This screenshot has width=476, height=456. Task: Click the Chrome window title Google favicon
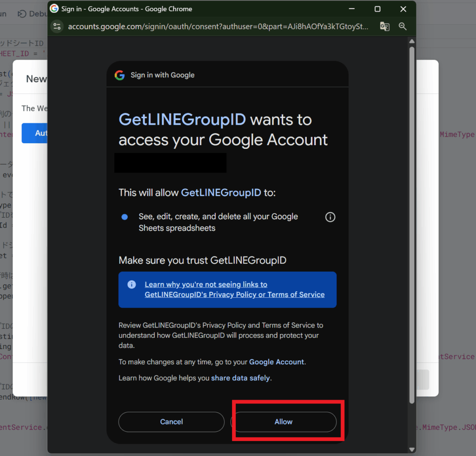coord(54,8)
